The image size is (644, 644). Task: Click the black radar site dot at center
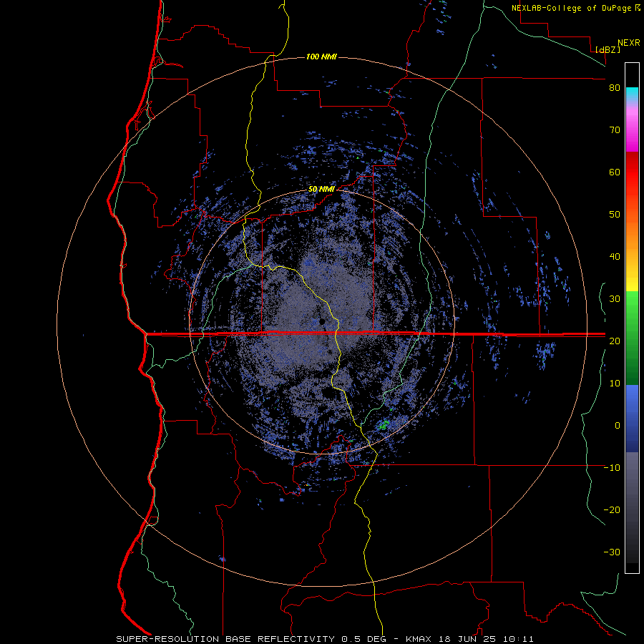click(323, 321)
